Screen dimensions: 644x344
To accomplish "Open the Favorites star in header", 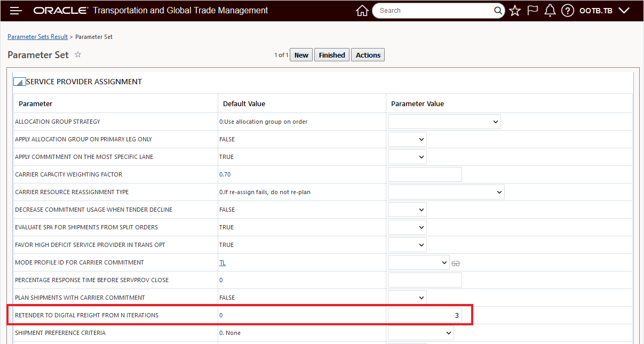I will [x=515, y=11].
